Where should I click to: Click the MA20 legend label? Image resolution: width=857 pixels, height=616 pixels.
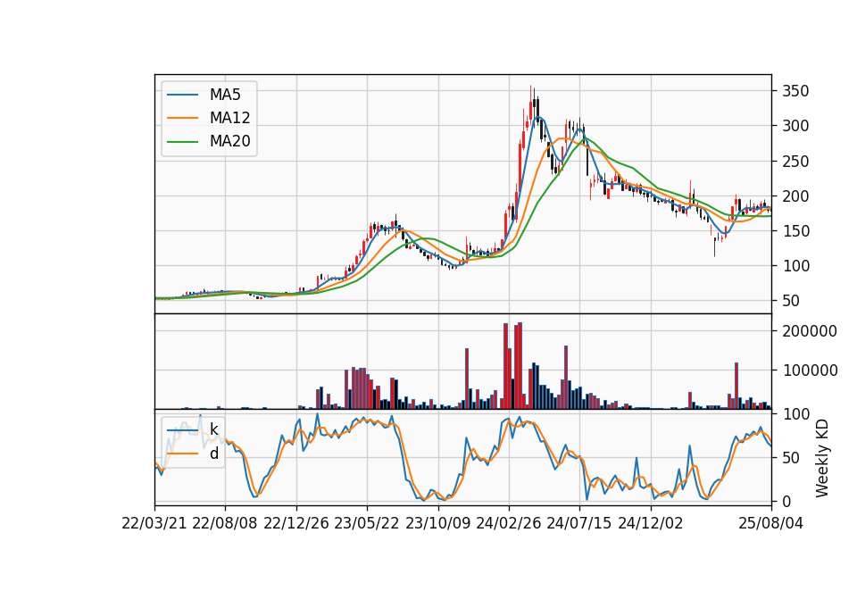tap(229, 141)
